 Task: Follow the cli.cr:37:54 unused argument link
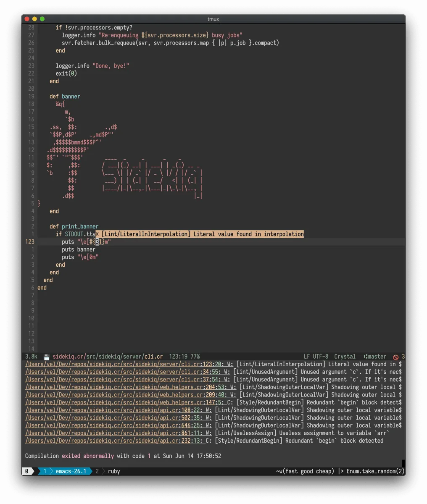click(127, 379)
